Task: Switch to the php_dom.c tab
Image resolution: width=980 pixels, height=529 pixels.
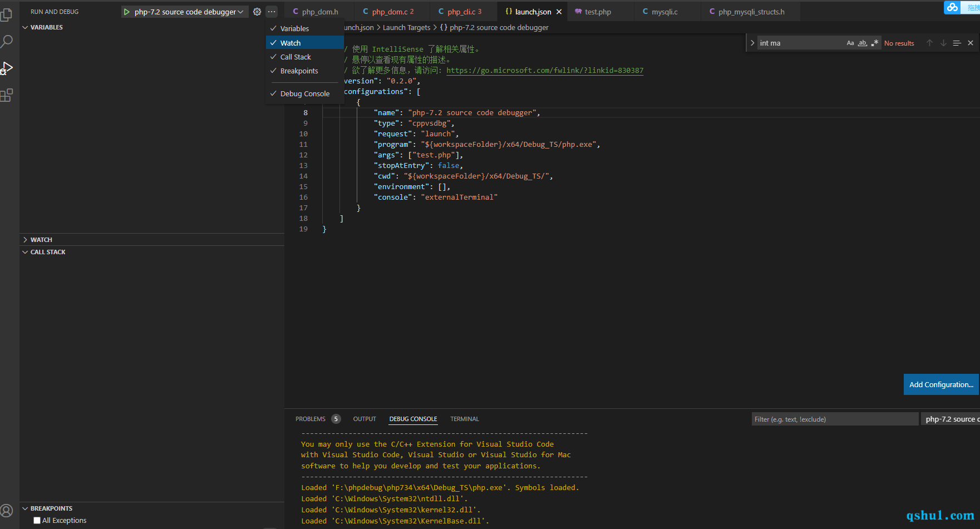Action: [392, 12]
